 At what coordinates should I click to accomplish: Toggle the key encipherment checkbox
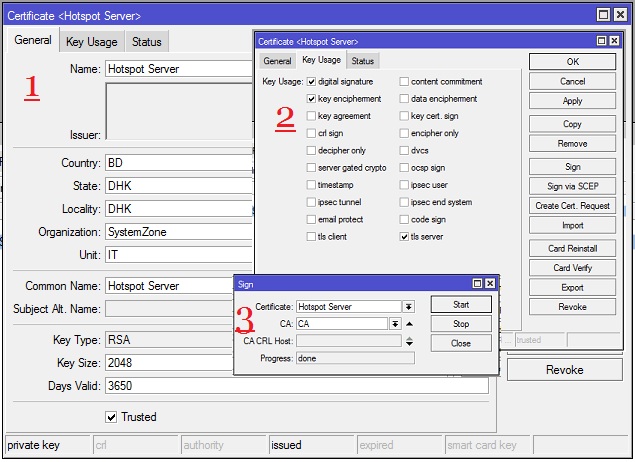coord(311,99)
